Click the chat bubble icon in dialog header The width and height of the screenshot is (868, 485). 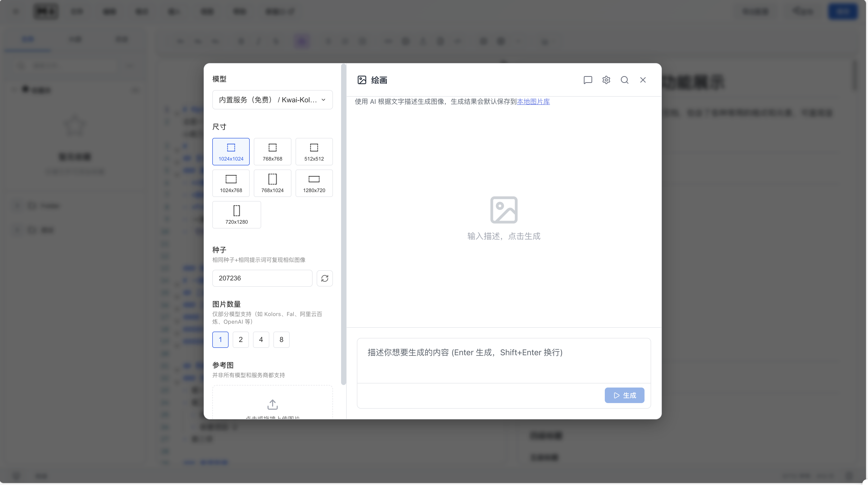(588, 80)
